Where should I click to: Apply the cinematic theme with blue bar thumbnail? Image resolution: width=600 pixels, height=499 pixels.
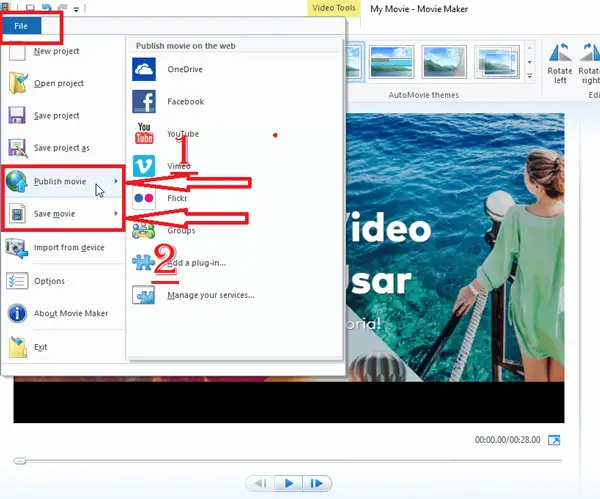coord(392,62)
